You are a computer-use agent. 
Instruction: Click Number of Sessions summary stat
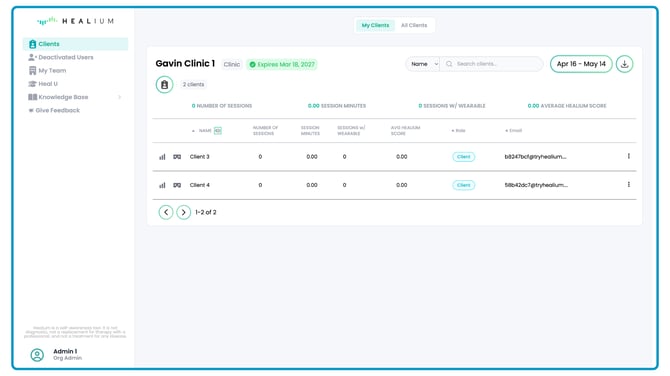(222, 106)
